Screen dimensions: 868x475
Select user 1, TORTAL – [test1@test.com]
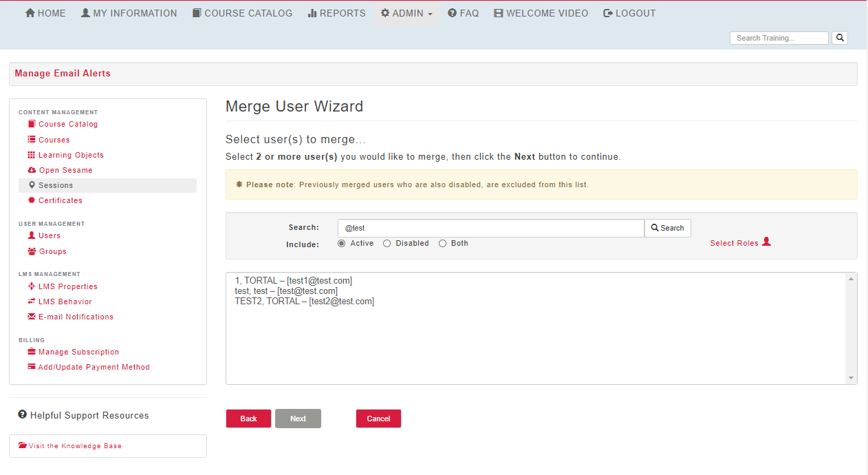click(x=294, y=281)
